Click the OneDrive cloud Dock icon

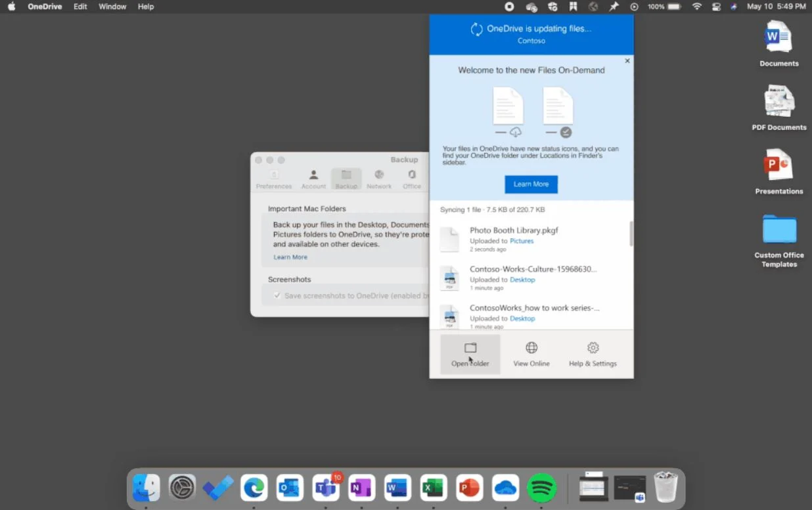coord(506,488)
